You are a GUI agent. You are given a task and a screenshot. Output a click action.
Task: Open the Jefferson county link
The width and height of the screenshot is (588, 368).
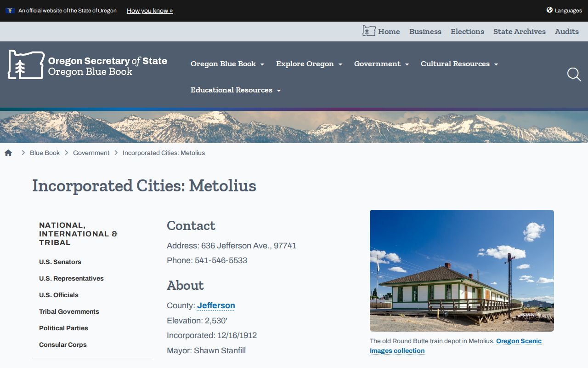click(x=216, y=305)
